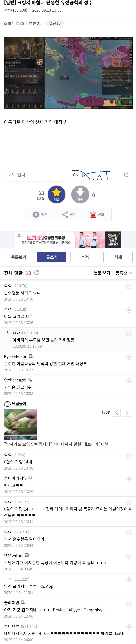Delete the comment by ㅇㅇ (110.70)
The image size is (136, 644).
[129, 286]
